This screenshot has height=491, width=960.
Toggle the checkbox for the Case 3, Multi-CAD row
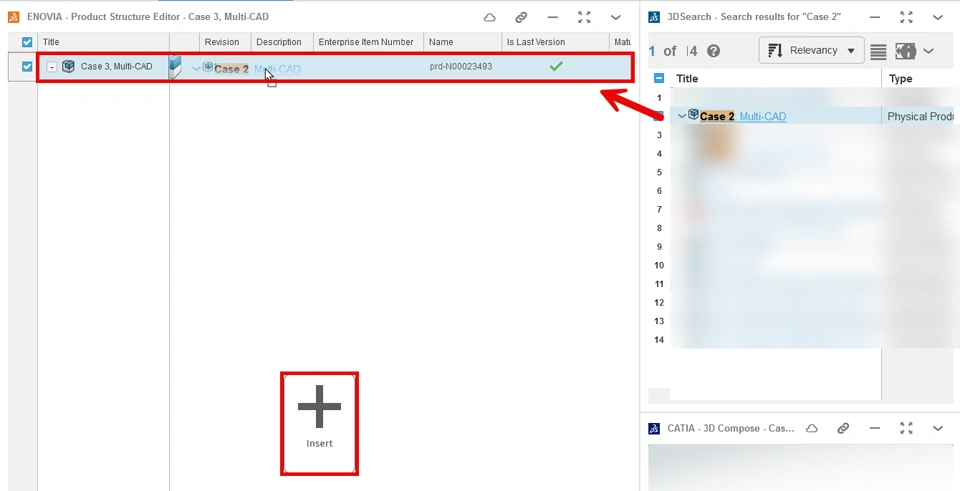(27, 66)
